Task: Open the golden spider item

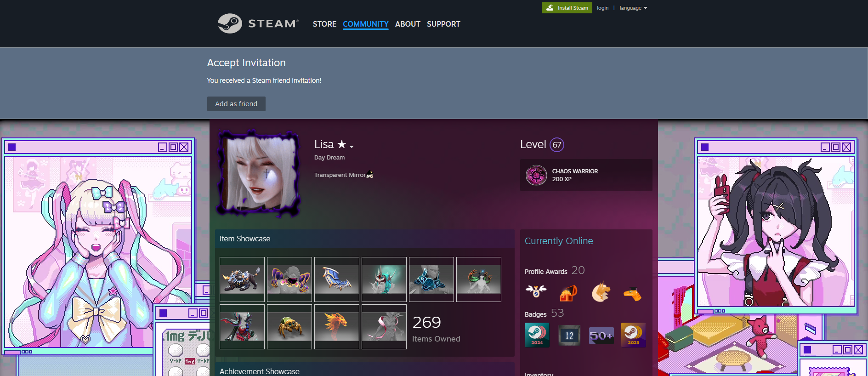Action: click(x=289, y=327)
